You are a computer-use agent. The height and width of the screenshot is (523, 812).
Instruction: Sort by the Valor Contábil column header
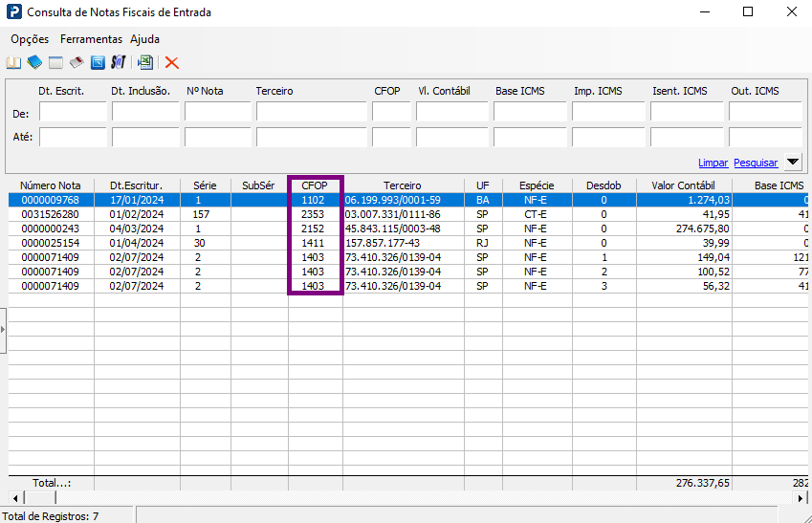[x=684, y=185]
